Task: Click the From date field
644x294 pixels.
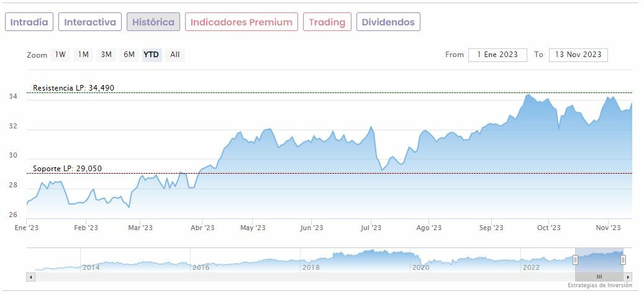Action: tap(497, 55)
